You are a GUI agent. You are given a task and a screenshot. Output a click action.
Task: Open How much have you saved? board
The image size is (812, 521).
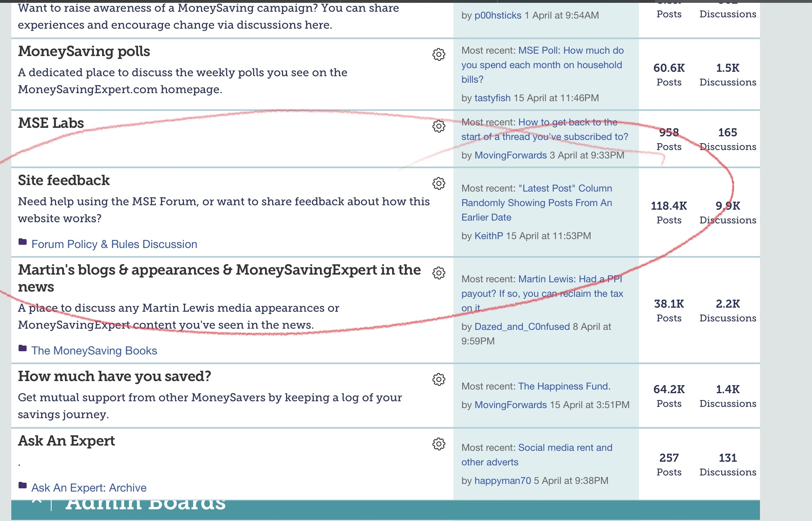click(115, 376)
